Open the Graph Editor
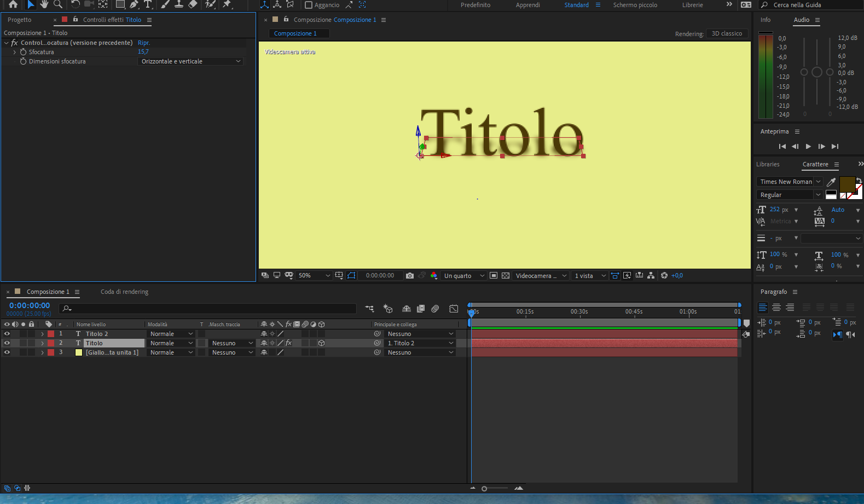Image resolution: width=864 pixels, height=504 pixels. [454, 309]
